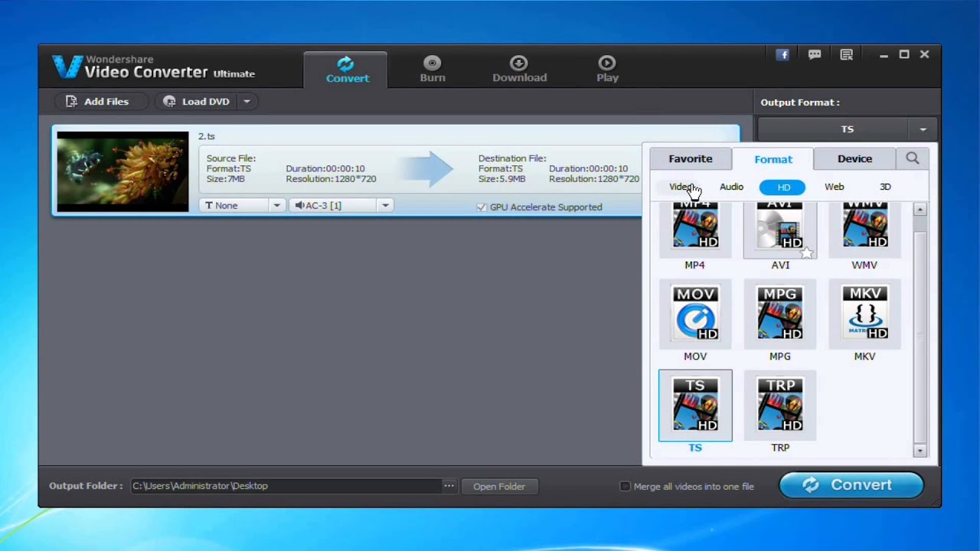980x551 pixels.
Task: Click the format list scrollbar down arrow
Action: [920, 451]
